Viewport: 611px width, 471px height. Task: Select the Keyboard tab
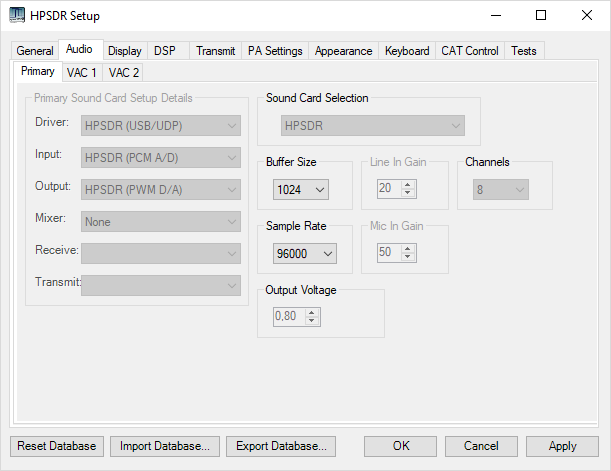click(x=407, y=51)
